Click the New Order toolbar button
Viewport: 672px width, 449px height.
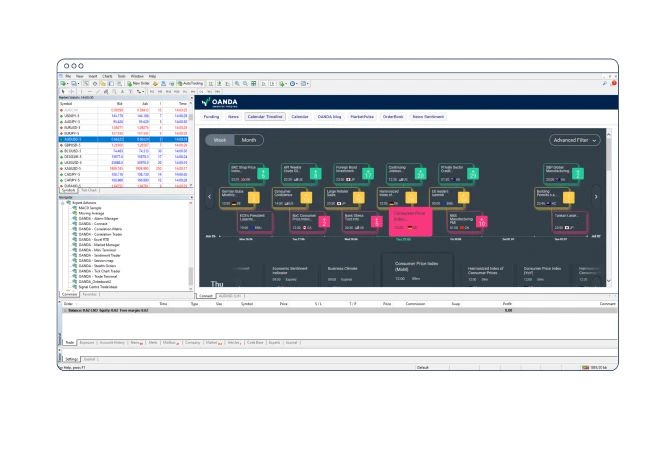click(x=139, y=83)
